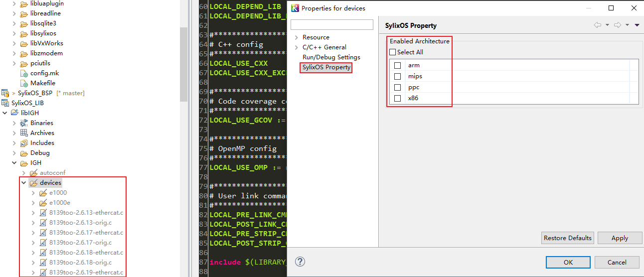Open the properties view menu arrow
The image size is (644, 277).
click(637, 25)
